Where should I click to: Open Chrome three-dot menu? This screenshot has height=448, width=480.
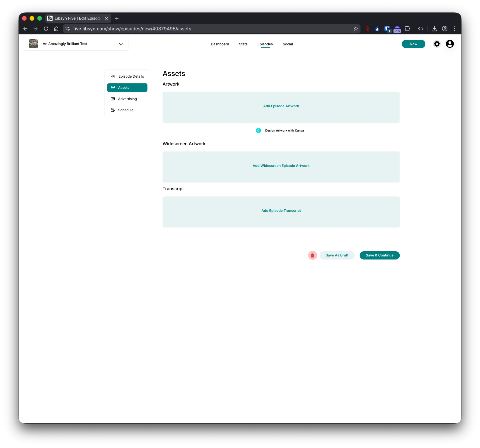tap(454, 29)
